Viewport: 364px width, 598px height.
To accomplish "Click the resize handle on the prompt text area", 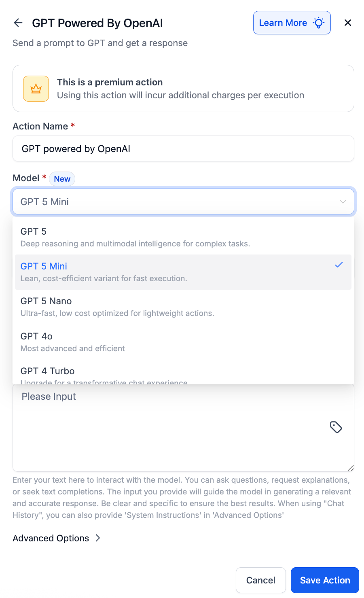I will (x=350, y=469).
